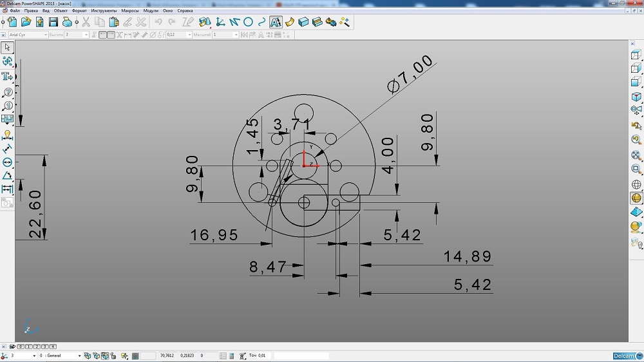Image resolution: width=644 pixels, height=362 pixels.
Task: Open the Workplane tool icon
Action: [x=221, y=22]
